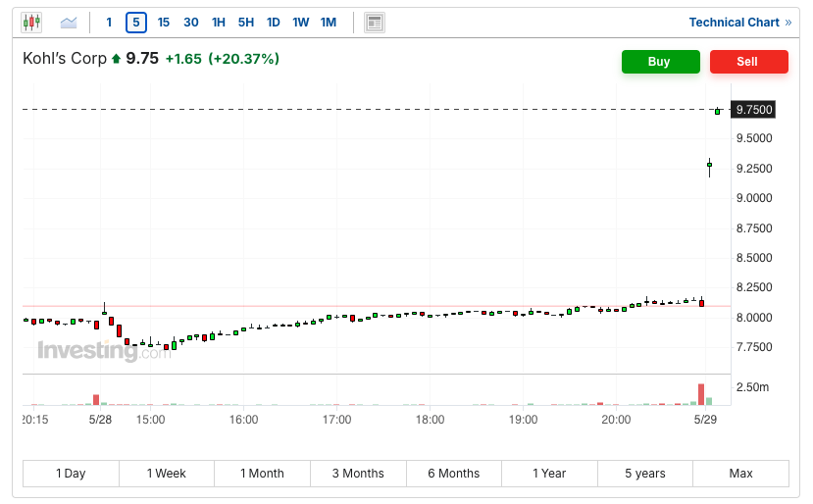Click the Kohl's Corp title text
813x504 pixels.
pyautogui.click(x=65, y=59)
